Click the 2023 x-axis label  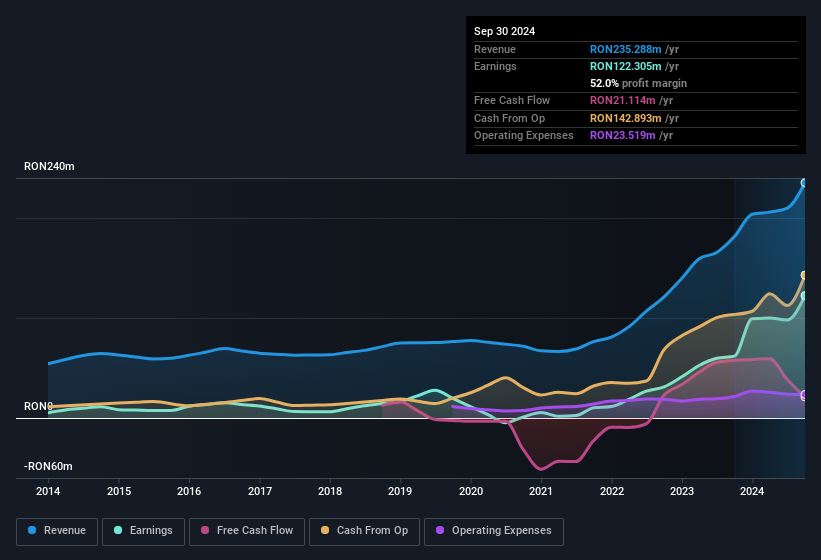pyautogui.click(x=682, y=491)
